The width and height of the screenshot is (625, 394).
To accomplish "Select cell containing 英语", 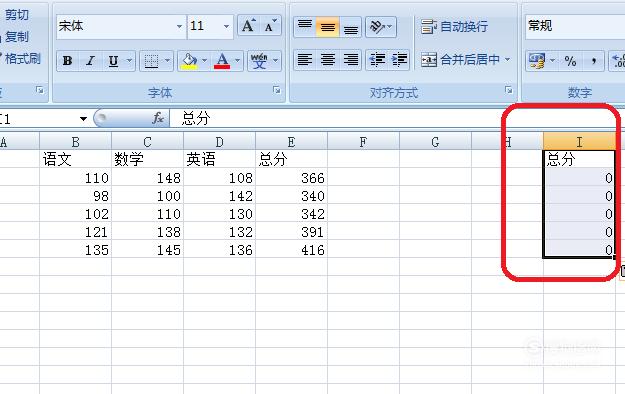I will [x=219, y=160].
